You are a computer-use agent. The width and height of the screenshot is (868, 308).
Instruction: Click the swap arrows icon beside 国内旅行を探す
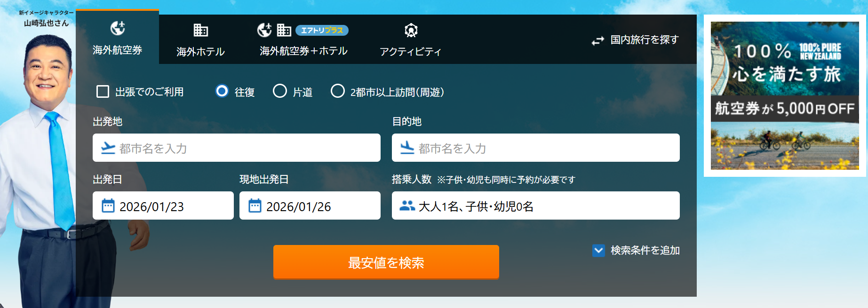click(x=597, y=41)
